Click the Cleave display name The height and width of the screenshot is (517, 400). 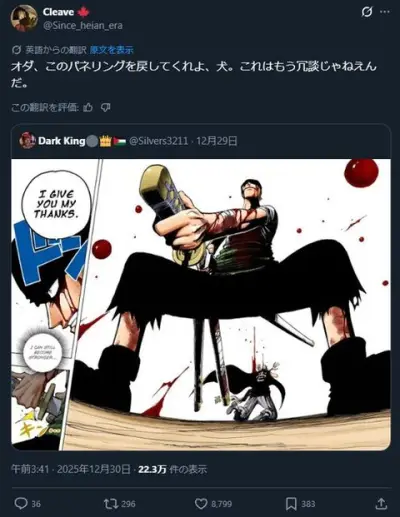coord(58,12)
